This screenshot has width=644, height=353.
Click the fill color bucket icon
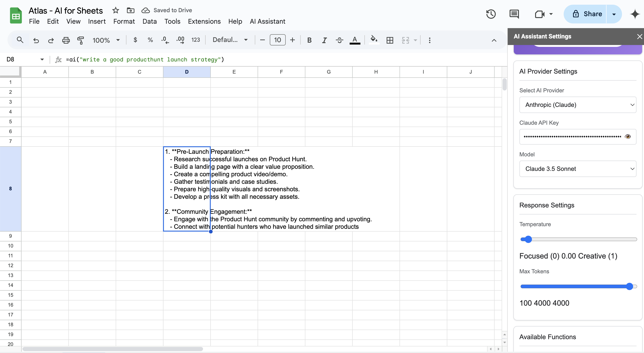pos(374,40)
